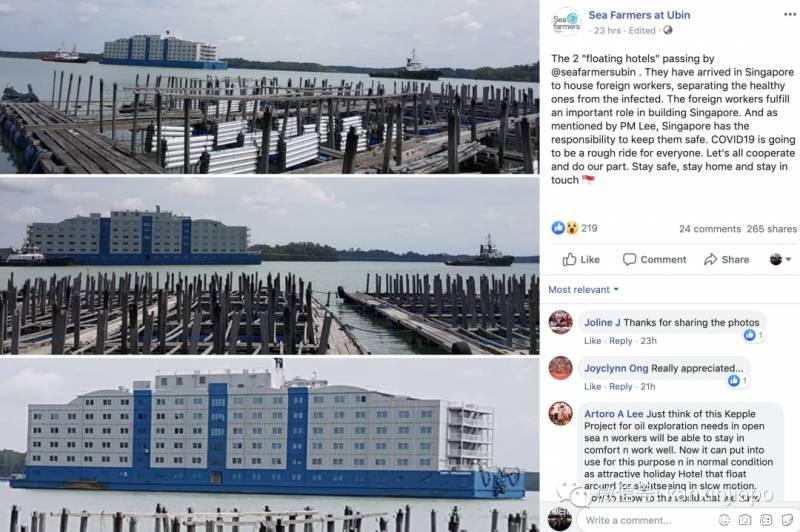Like Joline J's comment
This screenshot has width=800, height=532.
click(x=592, y=341)
